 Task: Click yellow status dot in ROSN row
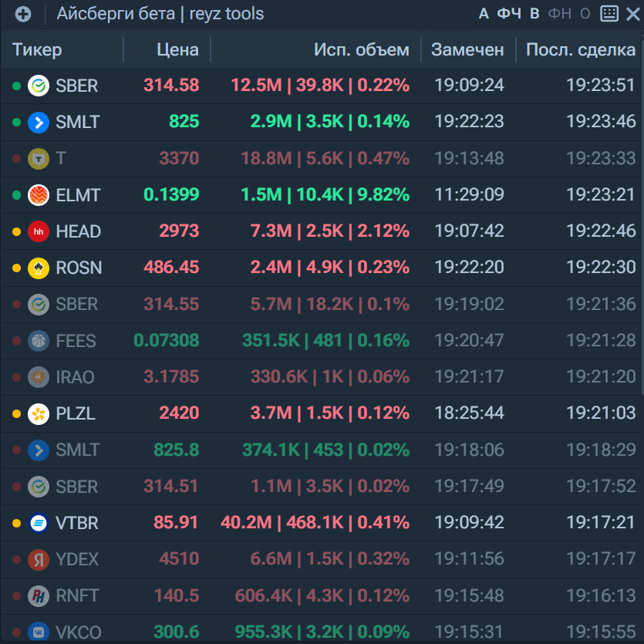[16, 268]
